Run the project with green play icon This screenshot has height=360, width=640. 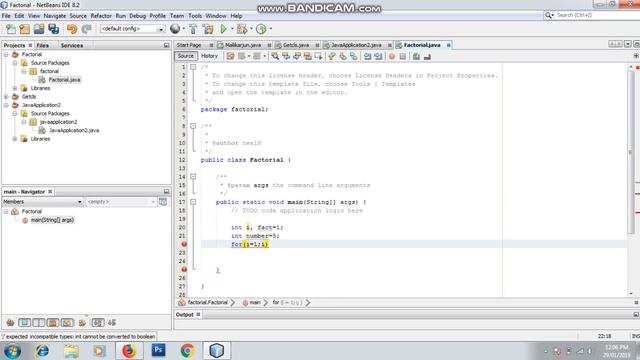click(223, 29)
